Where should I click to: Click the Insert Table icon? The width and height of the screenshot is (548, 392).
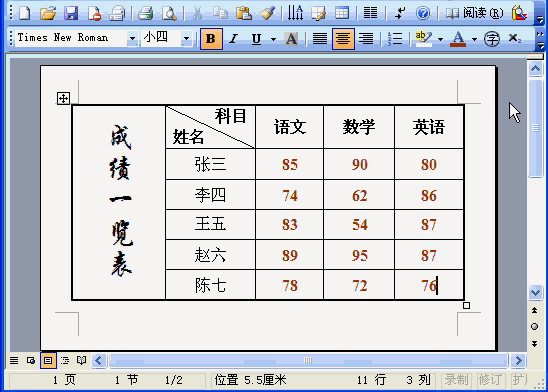342,14
